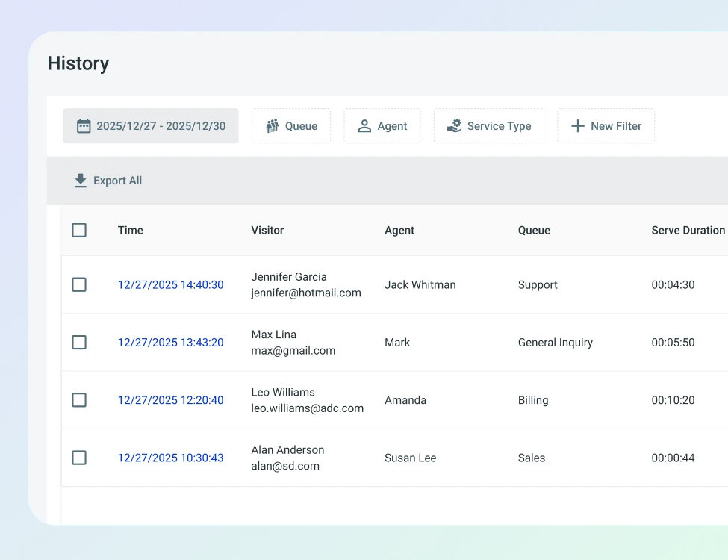The height and width of the screenshot is (560, 728).
Task: Click the download icon next to Export All
Action: (79, 180)
